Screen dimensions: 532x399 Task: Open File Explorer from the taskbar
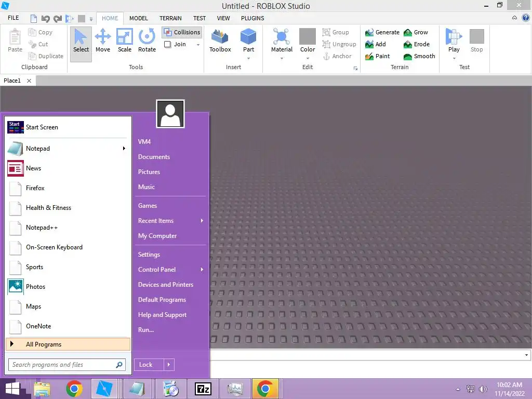tap(42, 389)
